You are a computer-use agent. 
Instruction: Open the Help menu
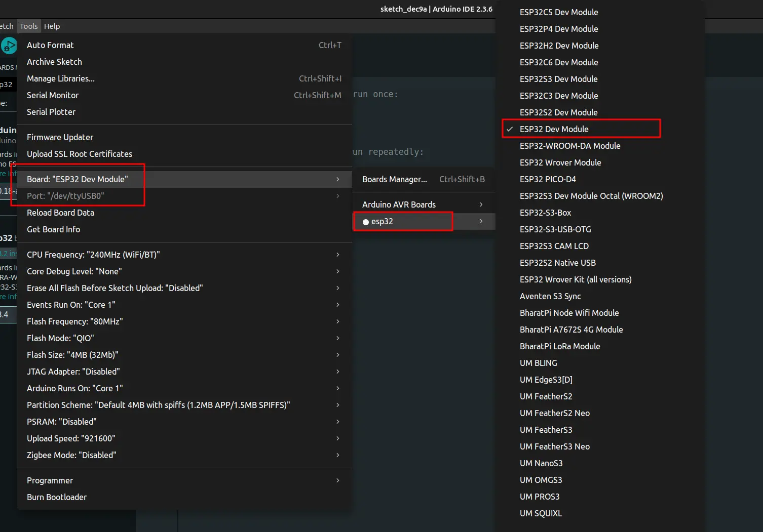tap(52, 26)
